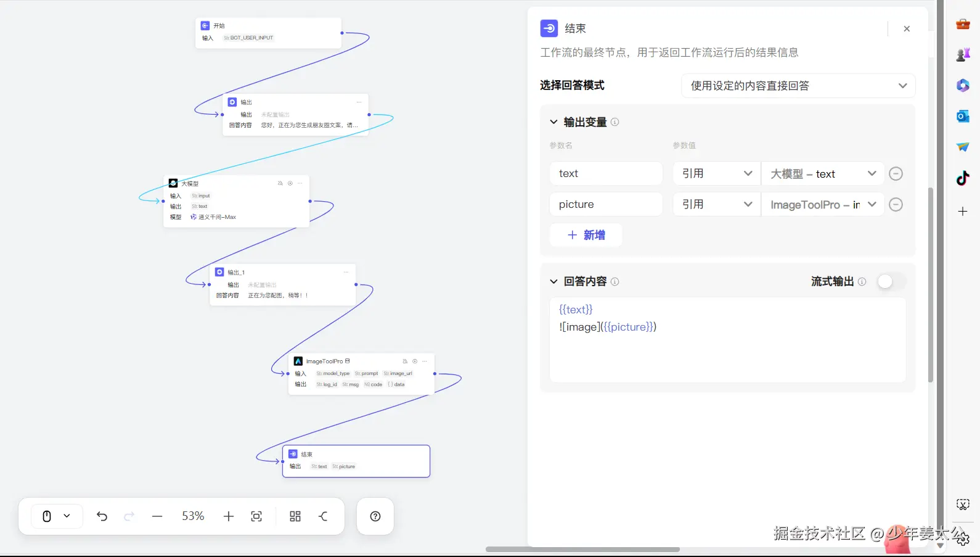Run the ImageToolPro node with play icon
This screenshot has height=557, width=980.
[x=415, y=361]
